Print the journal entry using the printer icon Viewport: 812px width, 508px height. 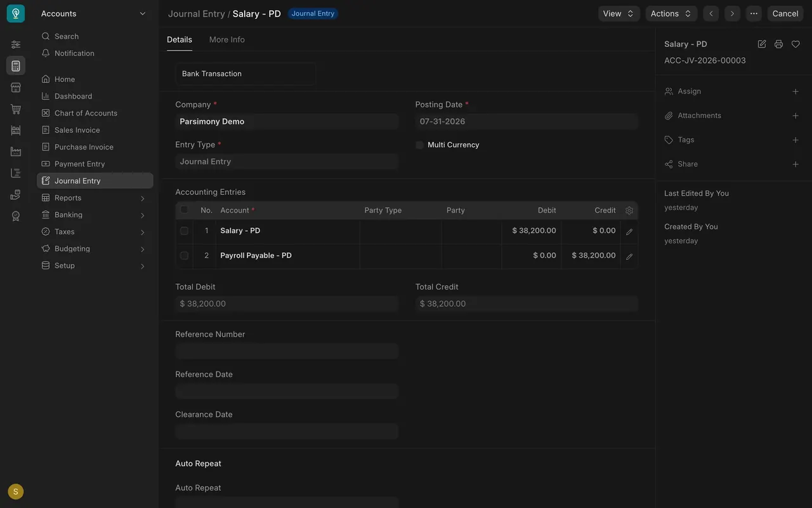point(778,44)
